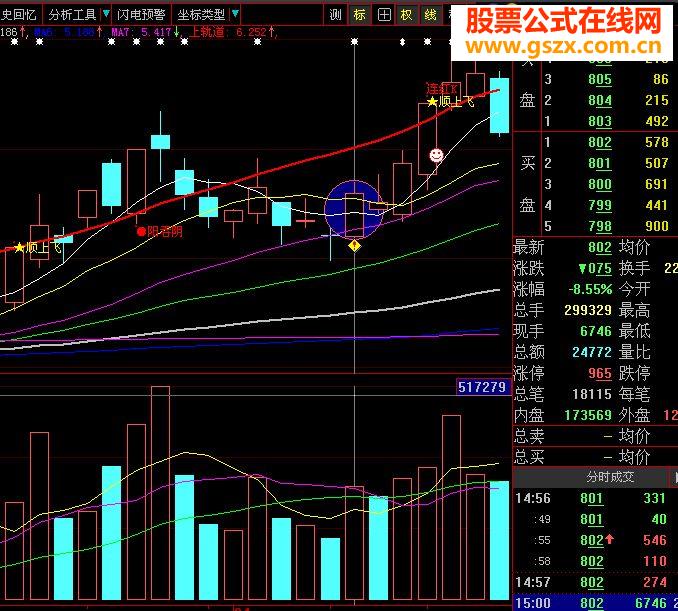The image size is (678, 611).
Task: Expand the dropdown arrow beside 分析工具
Action: click(x=106, y=15)
